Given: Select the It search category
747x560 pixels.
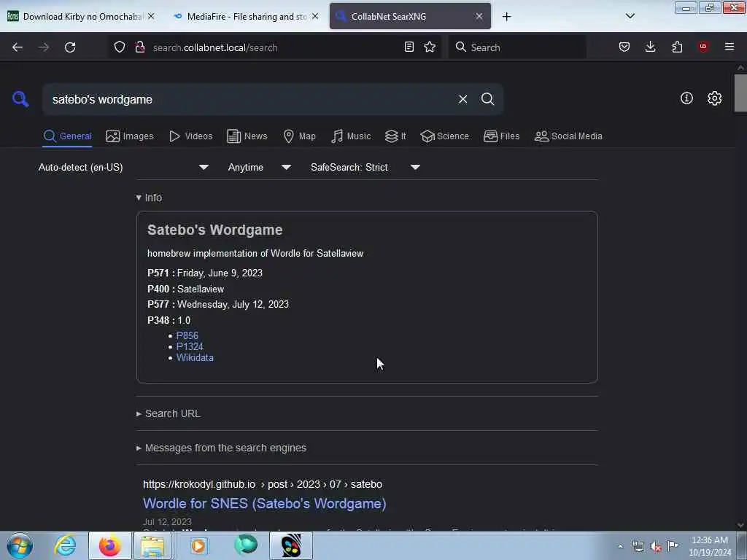Looking at the screenshot, I should [x=395, y=136].
